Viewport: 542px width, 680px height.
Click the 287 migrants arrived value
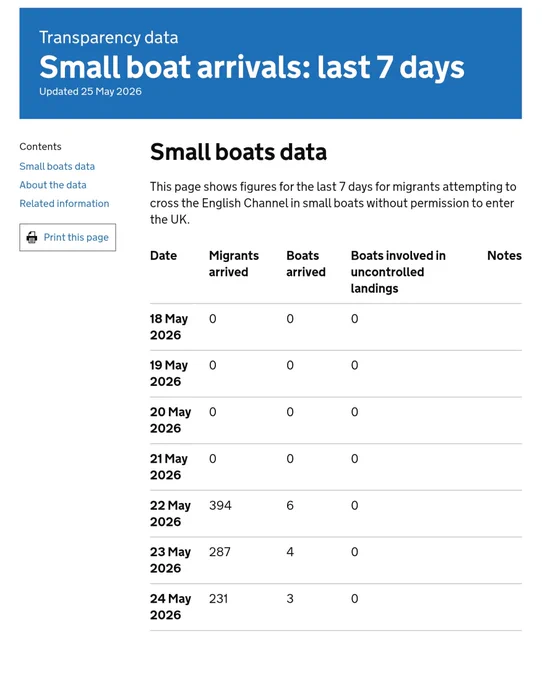pyautogui.click(x=220, y=552)
